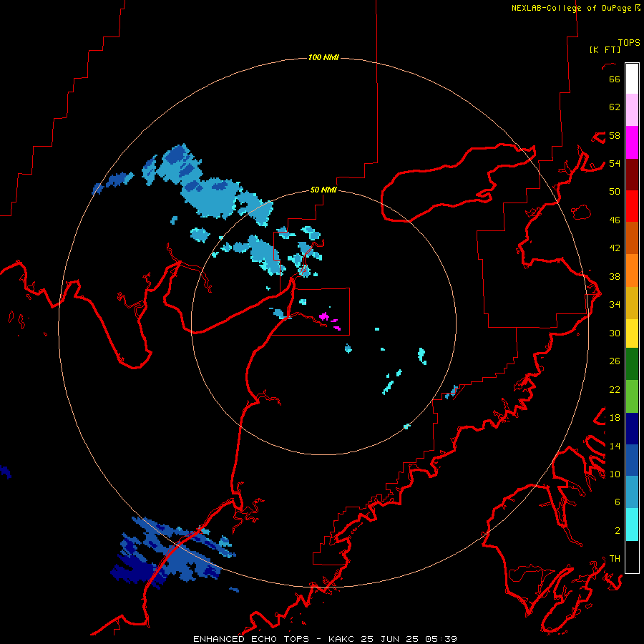Click the magenta high echo top cell

pyautogui.click(x=324, y=316)
